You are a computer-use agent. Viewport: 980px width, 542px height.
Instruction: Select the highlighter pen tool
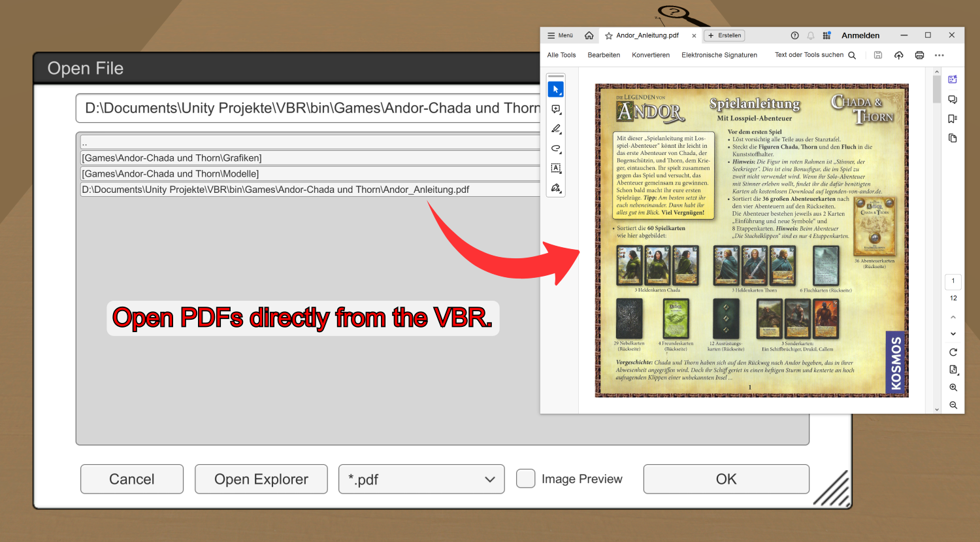point(556,129)
